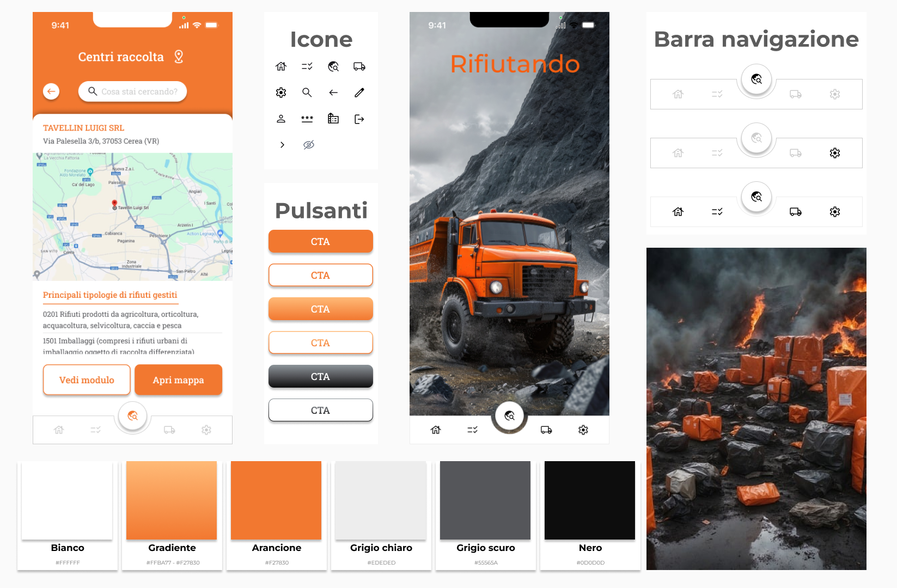The image size is (897, 588).
Task: Click the truck icon in the Icone panel
Action: point(359,66)
